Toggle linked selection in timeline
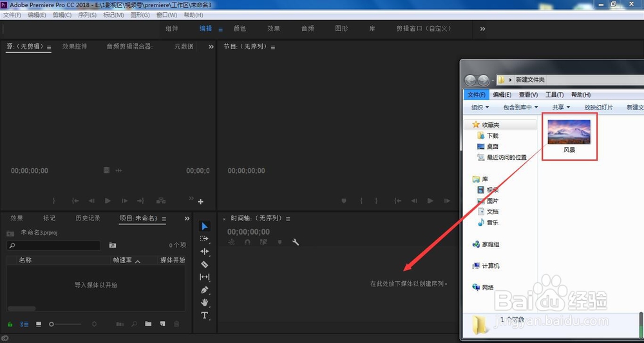The image size is (644, 343). (263, 242)
